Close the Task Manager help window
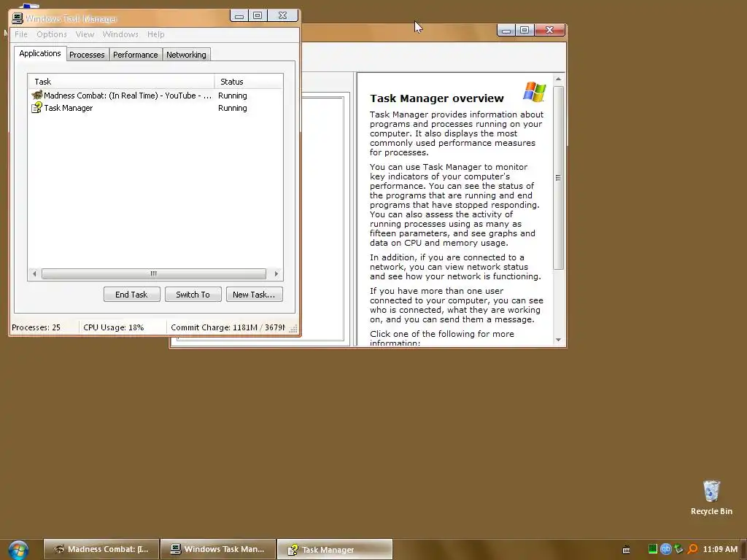Viewport: 747px width, 560px height. [x=549, y=31]
